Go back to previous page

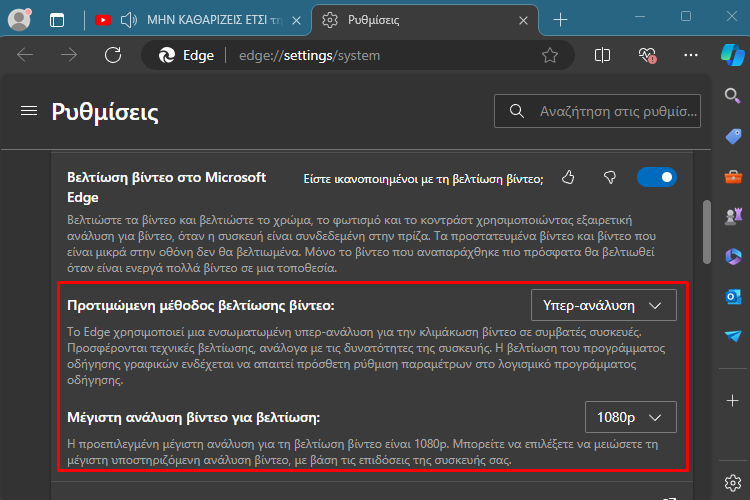pos(25,55)
